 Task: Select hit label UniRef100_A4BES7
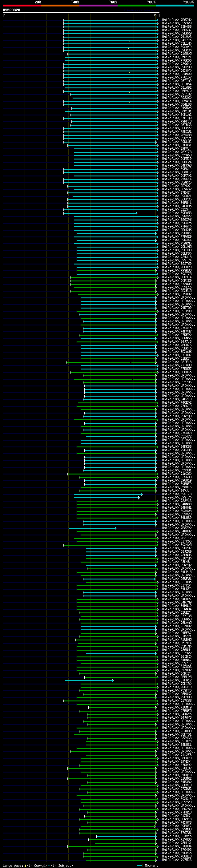click(x=177, y=633)
